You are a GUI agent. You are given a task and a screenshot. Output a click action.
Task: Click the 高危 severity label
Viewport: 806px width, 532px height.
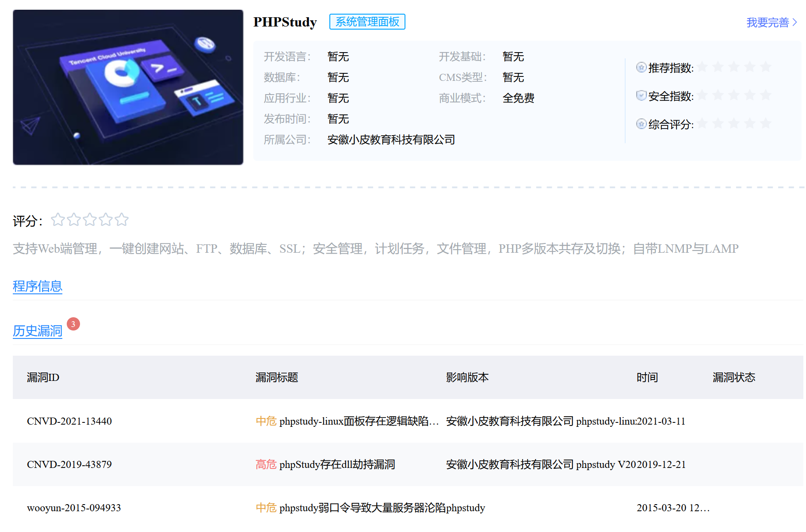(266, 464)
